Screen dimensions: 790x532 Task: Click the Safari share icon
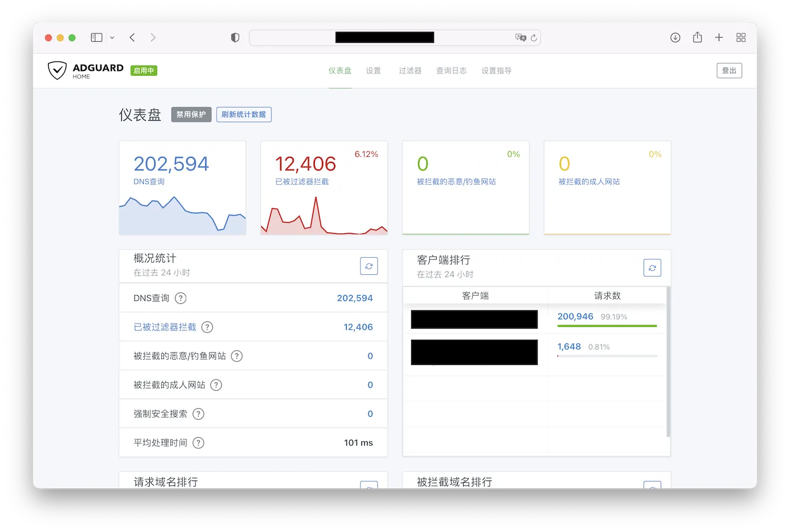tap(697, 37)
